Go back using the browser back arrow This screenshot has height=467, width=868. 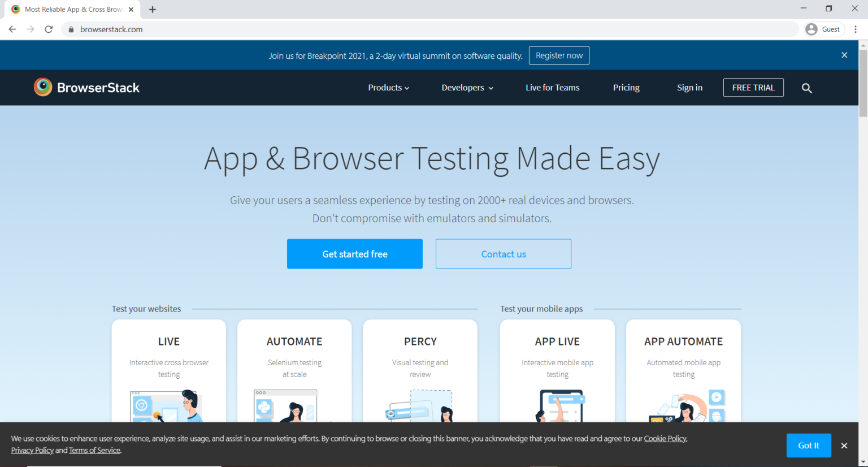(x=12, y=29)
